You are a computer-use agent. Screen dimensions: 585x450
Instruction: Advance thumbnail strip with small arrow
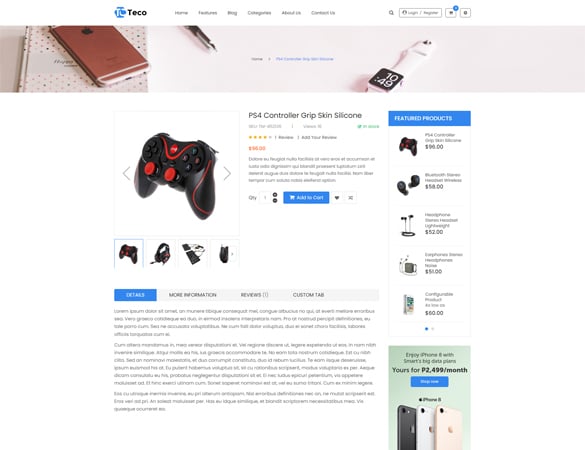[232, 254]
